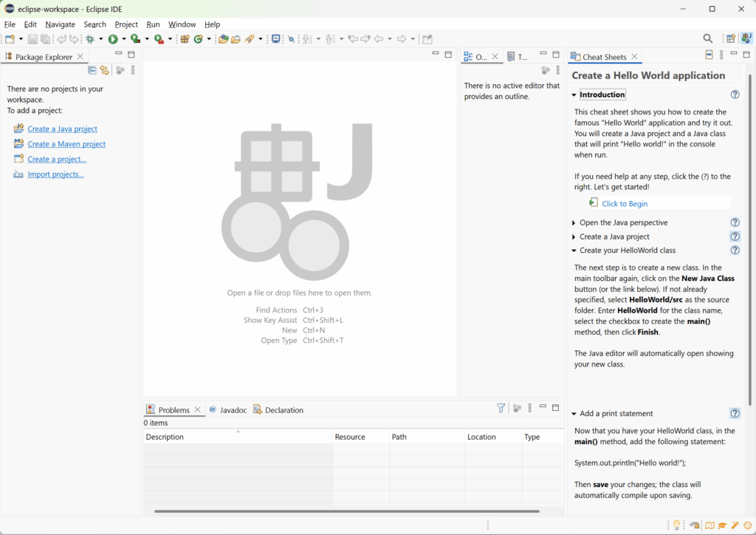Open dropdown arrow next to New icon
Viewport: 756px width, 535px height.
[x=21, y=39]
